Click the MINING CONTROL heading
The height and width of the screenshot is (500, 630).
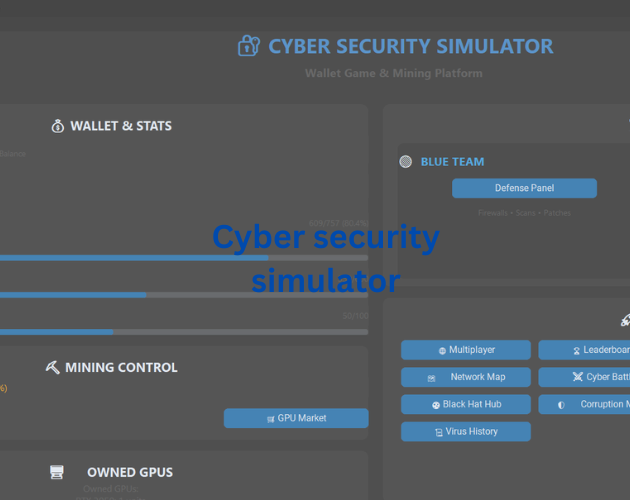(x=121, y=367)
